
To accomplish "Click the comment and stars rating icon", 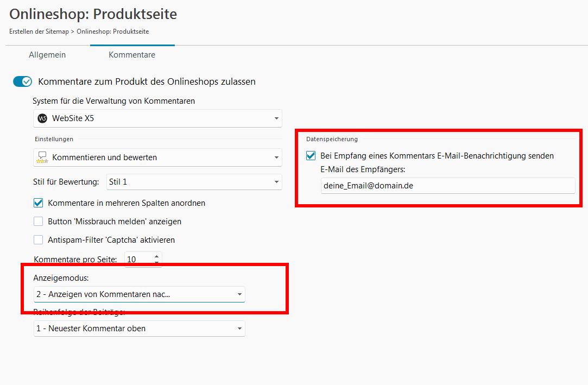I will tap(42, 157).
